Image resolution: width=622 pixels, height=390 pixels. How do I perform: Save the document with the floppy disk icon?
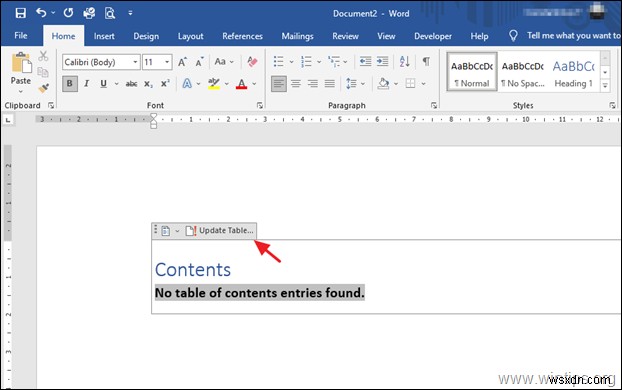coord(21,13)
